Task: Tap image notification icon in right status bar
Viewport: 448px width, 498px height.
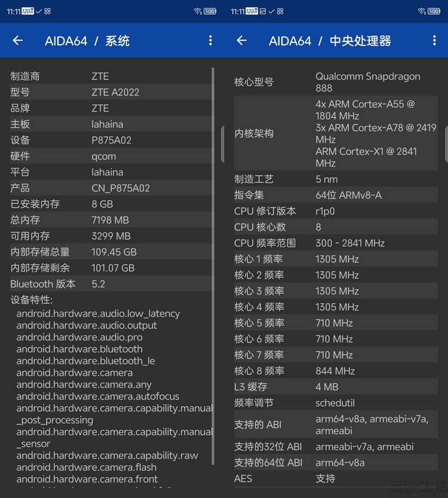Action: pyautogui.click(x=263, y=11)
